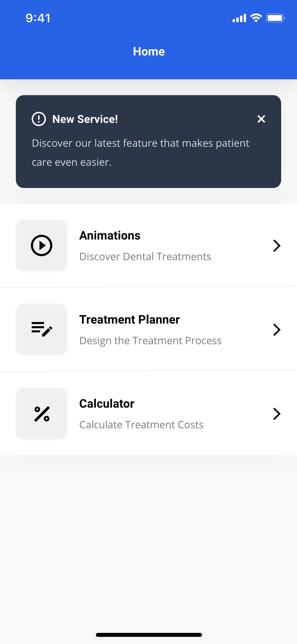Tap the Wi-Fi status icon
Viewport: 297px width, 644px height.
tap(256, 18)
